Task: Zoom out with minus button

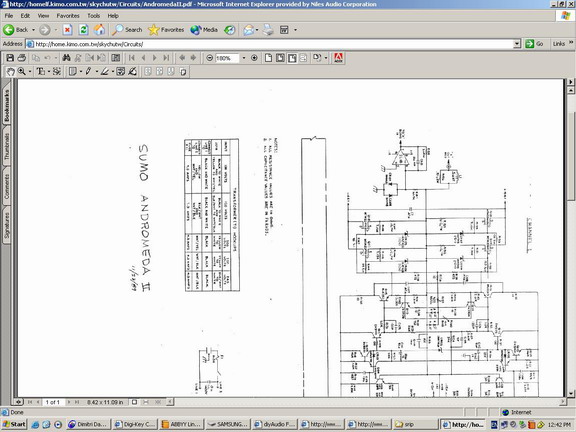Action: pos(209,58)
